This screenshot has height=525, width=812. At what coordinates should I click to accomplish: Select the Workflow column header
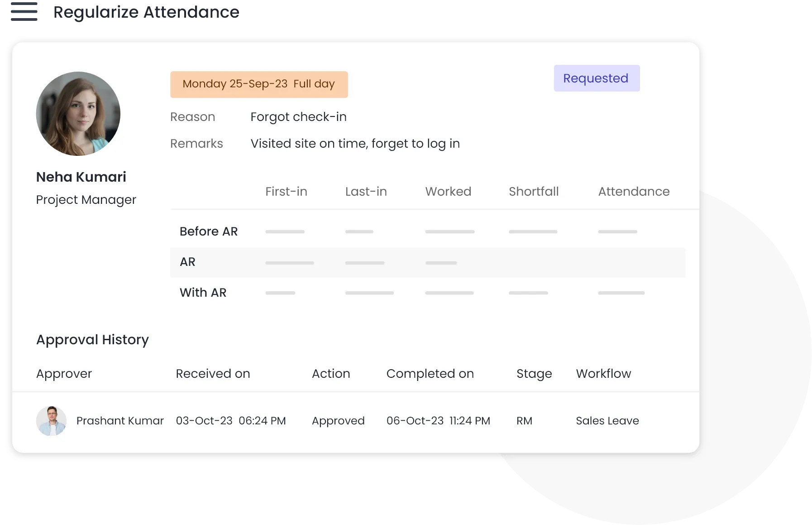(603, 374)
